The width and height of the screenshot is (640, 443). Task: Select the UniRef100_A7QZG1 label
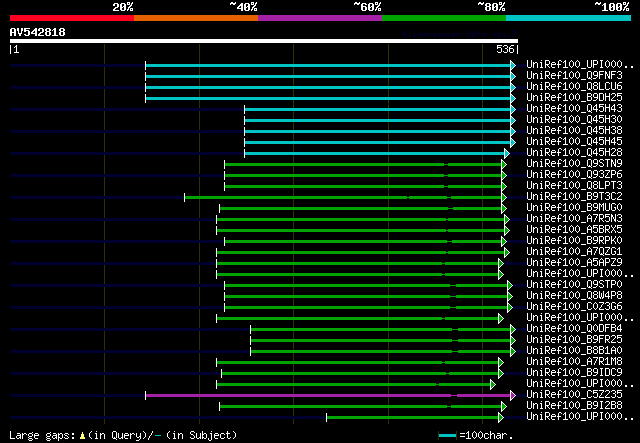click(x=574, y=252)
